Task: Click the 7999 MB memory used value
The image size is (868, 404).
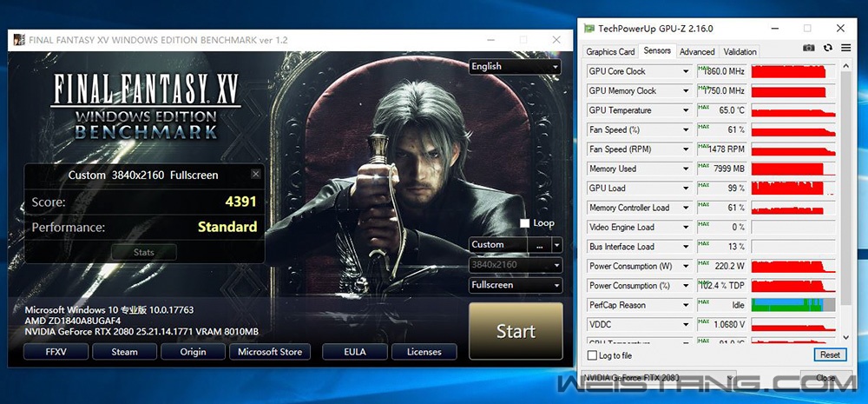Action: [x=729, y=169]
